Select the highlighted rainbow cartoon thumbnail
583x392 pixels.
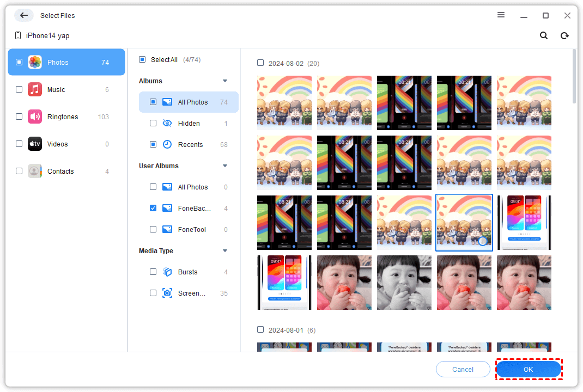(x=464, y=223)
